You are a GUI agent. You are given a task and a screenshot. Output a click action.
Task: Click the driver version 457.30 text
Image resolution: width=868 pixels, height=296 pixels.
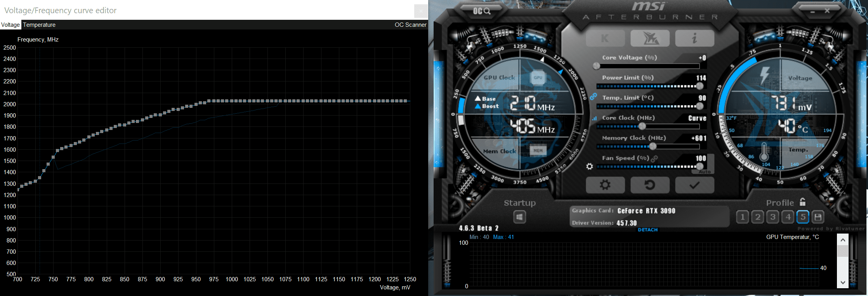pyautogui.click(x=627, y=223)
